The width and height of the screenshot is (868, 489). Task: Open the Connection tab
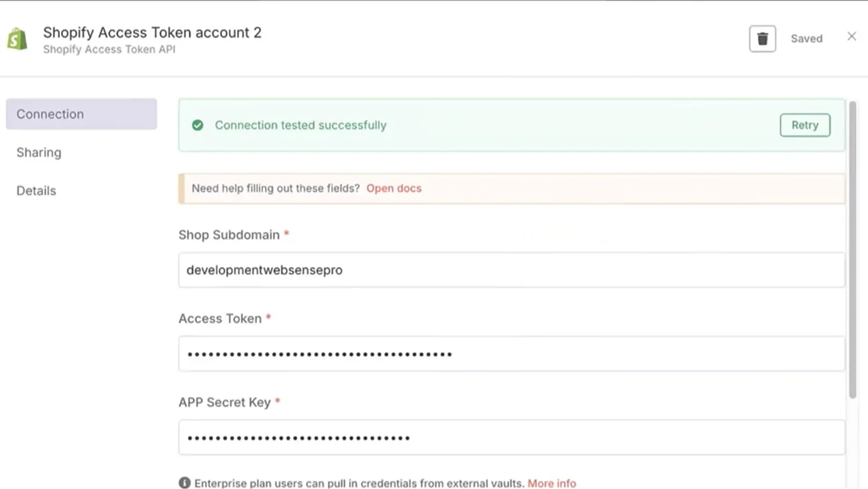(x=81, y=114)
